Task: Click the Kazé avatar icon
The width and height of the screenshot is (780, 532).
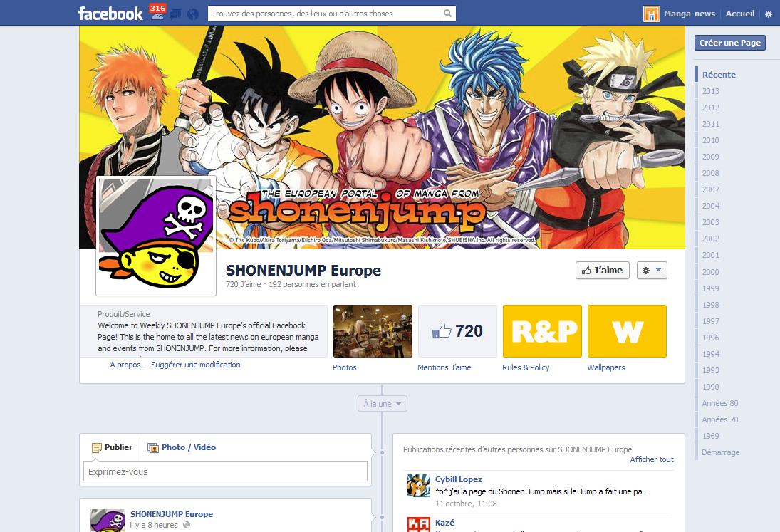Action: tap(419, 525)
